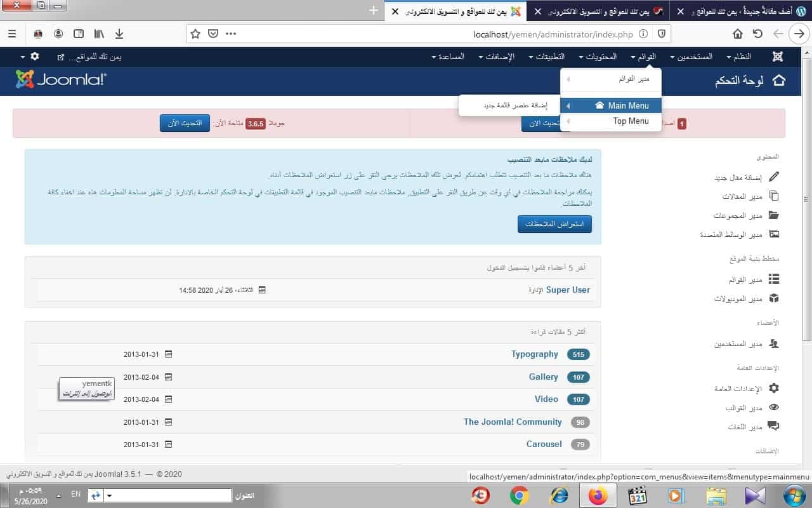Click the media manager image icon
Viewport: 812px width, 508px height.
click(x=774, y=234)
